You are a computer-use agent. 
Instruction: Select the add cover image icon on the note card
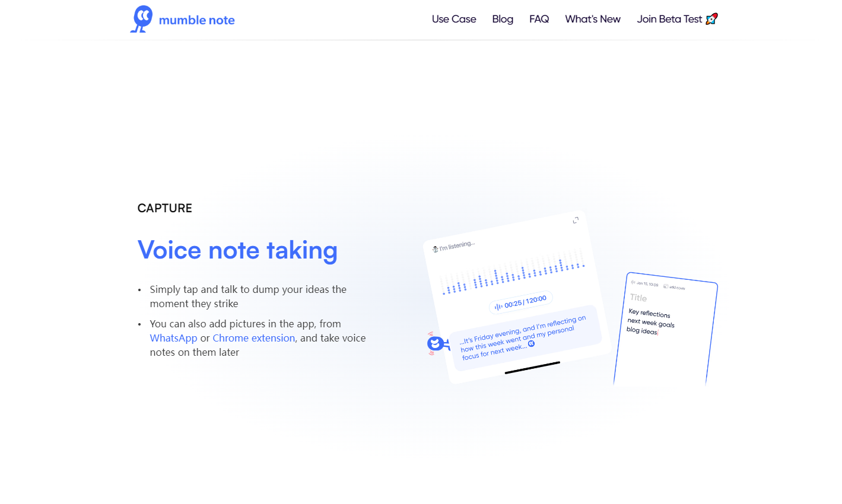point(666,286)
